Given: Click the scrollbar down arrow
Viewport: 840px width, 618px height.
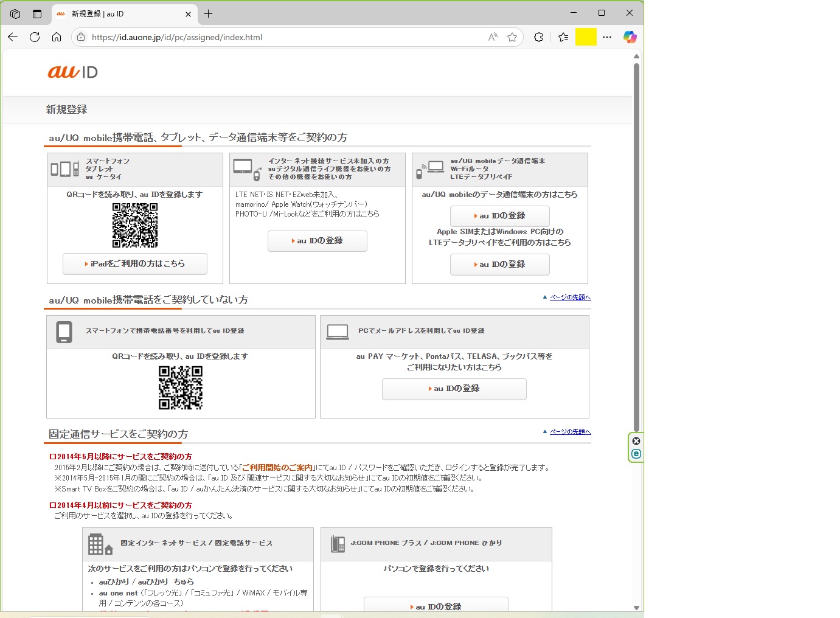Looking at the screenshot, I should pyautogui.click(x=636, y=608).
